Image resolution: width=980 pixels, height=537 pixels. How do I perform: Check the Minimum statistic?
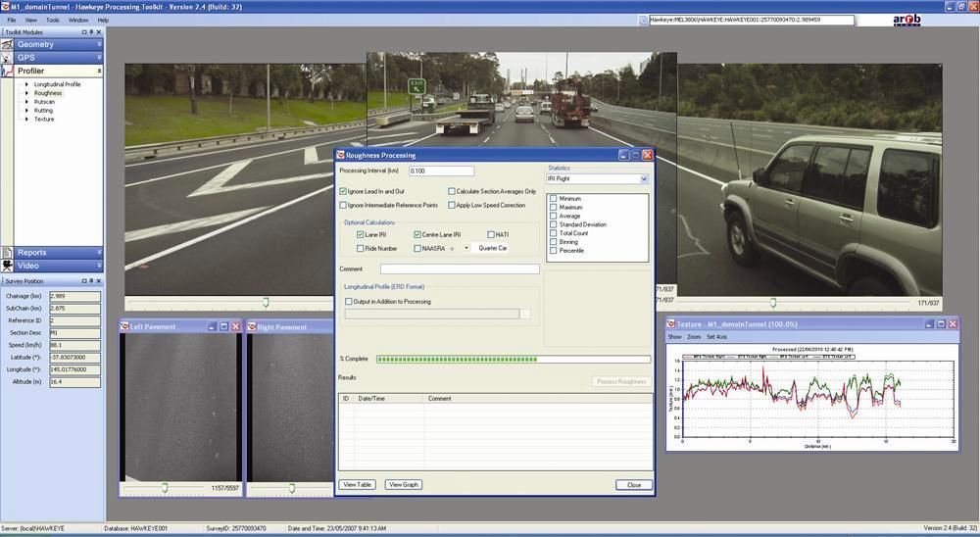click(x=553, y=198)
